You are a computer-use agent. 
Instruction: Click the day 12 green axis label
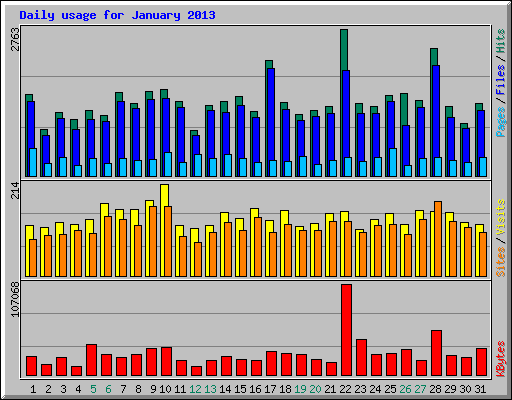pyautogui.click(x=195, y=389)
